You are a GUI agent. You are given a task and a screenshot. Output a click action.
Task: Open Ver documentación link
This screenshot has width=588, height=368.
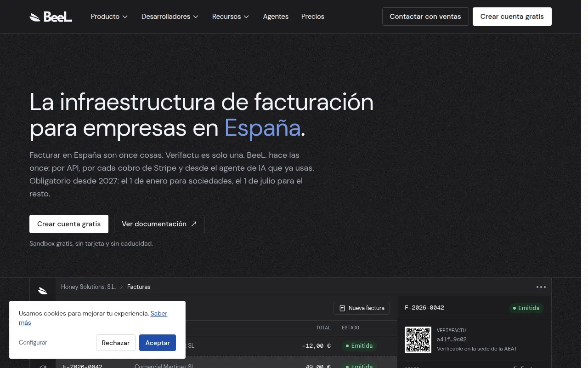click(x=159, y=224)
